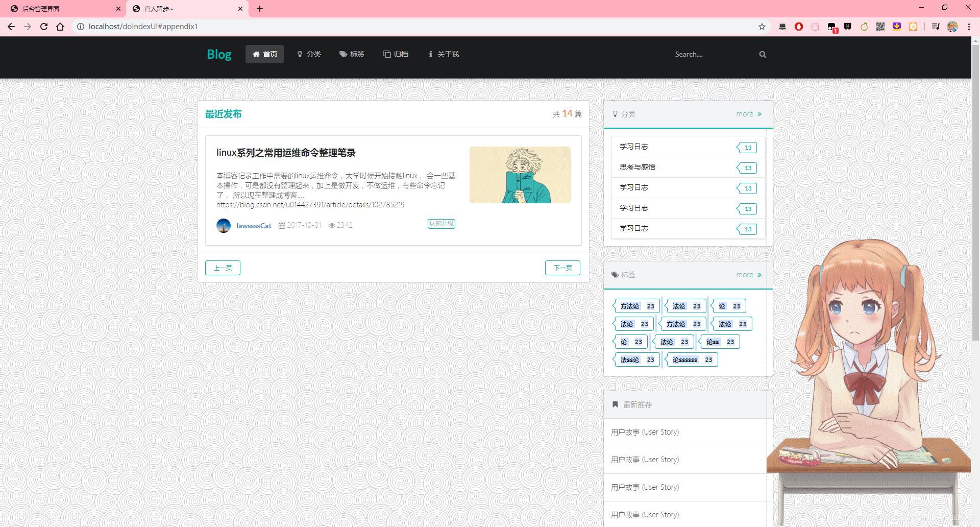Viewport: 980px width, 527px height.
Task: Close the 盲人留步~ tab
Action: click(x=240, y=9)
